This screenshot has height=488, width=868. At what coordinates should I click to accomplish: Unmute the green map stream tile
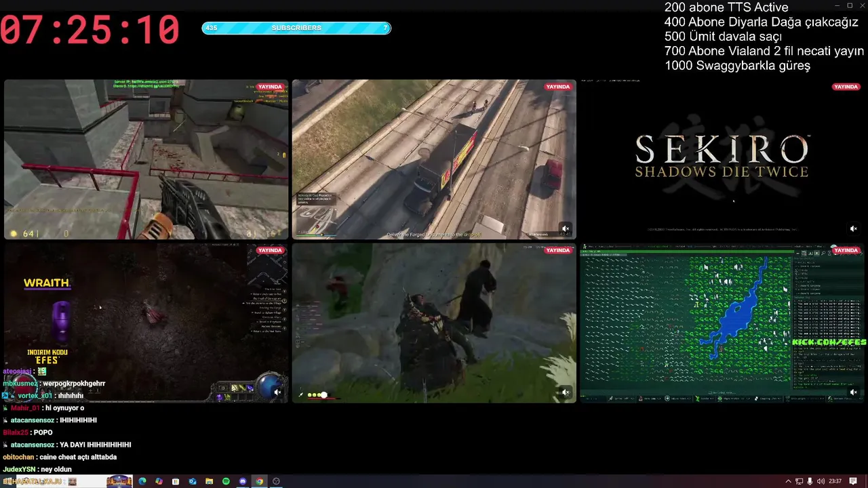(x=853, y=392)
